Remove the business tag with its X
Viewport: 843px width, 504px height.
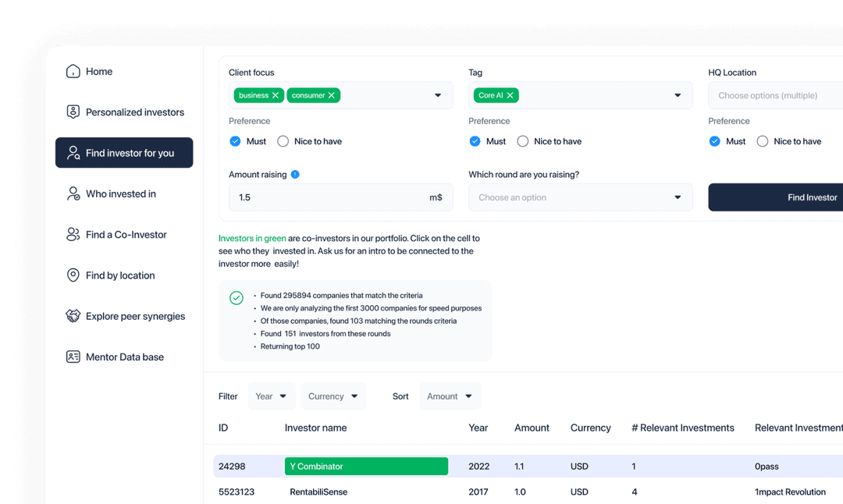point(276,95)
